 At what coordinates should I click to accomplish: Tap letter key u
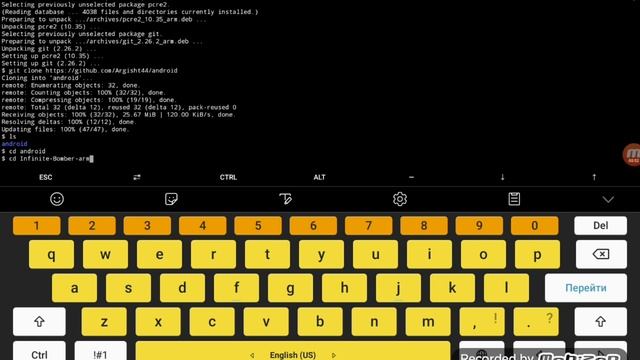point(375,254)
